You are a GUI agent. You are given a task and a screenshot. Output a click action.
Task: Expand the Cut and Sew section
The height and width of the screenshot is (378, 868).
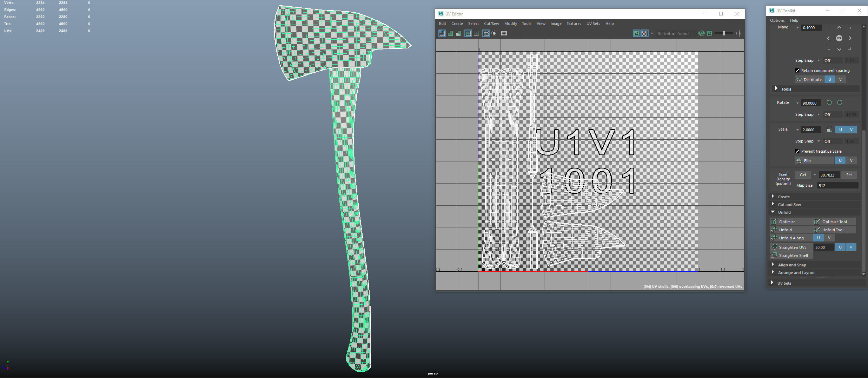pyautogui.click(x=773, y=204)
